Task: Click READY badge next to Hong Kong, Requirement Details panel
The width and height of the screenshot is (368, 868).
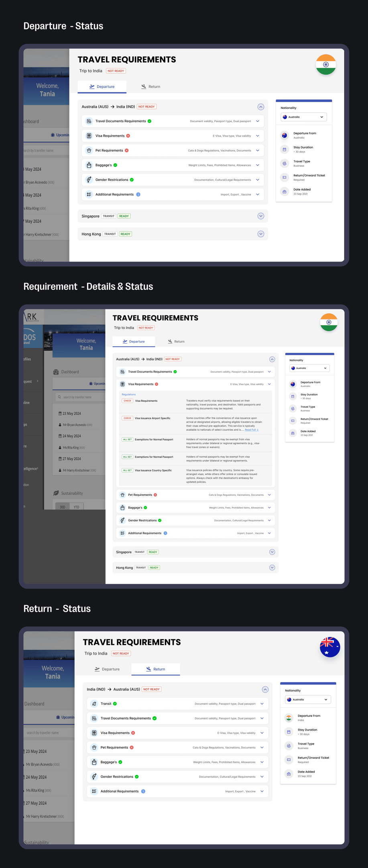Action: (155, 568)
